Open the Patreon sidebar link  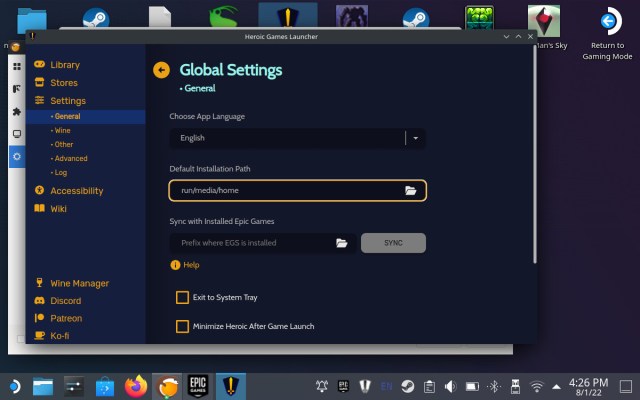pos(58,318)
